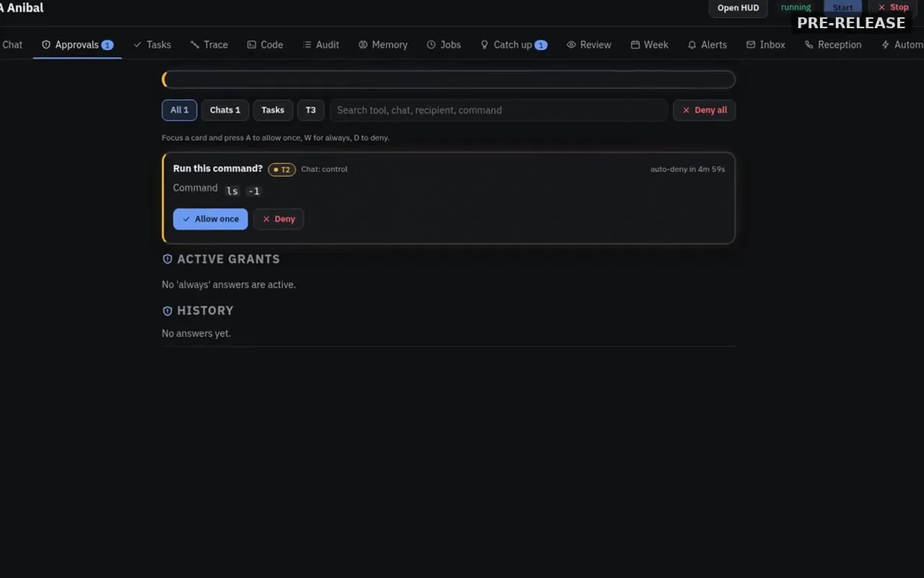The image size is (924, 578).
Task: Open the Chat tab
Action: coord(12,45)
